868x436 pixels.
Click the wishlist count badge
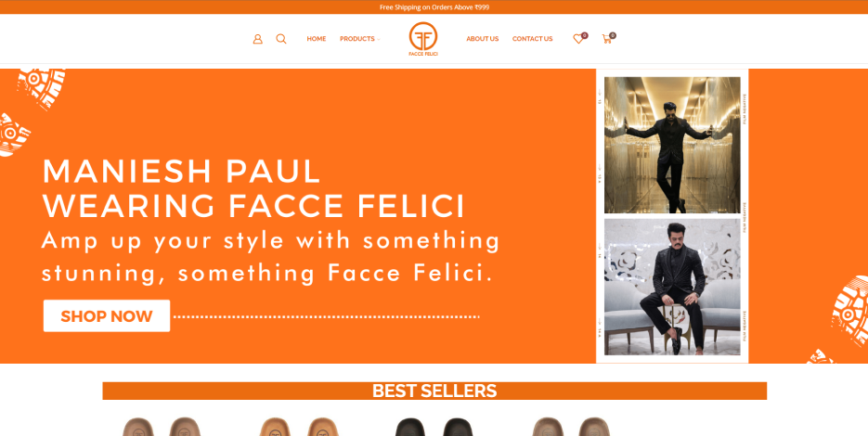tap(585, 35)
